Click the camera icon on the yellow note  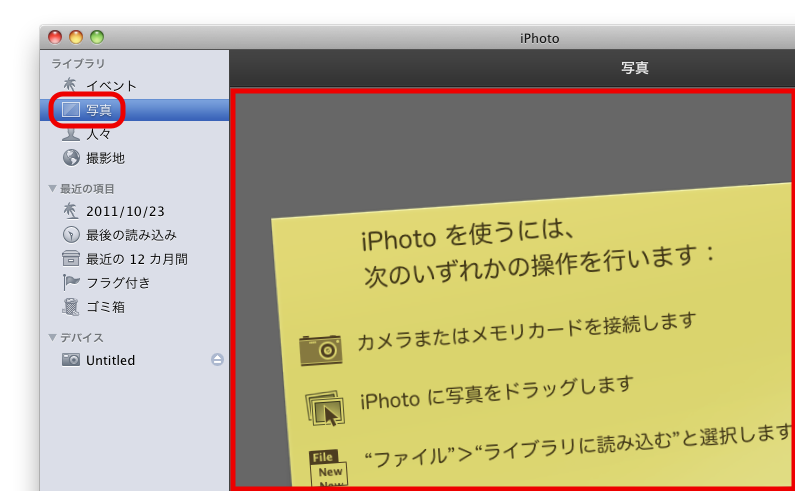[321, 349]
